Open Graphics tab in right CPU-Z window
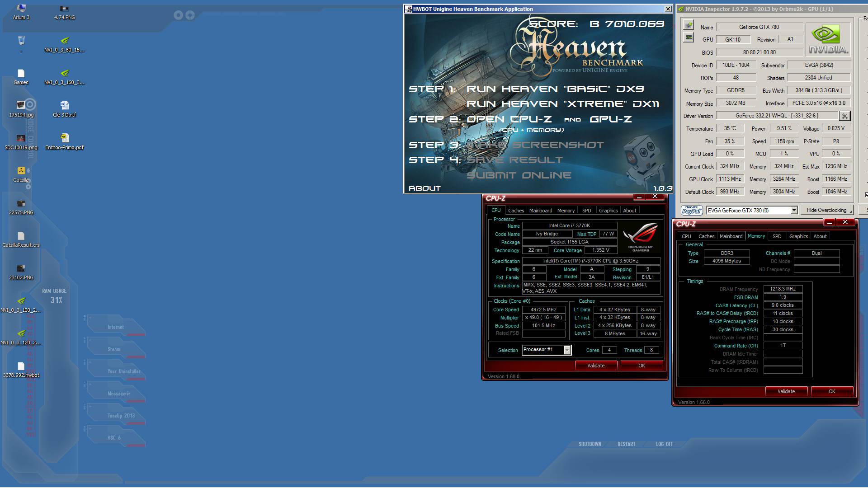This screenshot has height=488, width=868. (x=798, y=236)
